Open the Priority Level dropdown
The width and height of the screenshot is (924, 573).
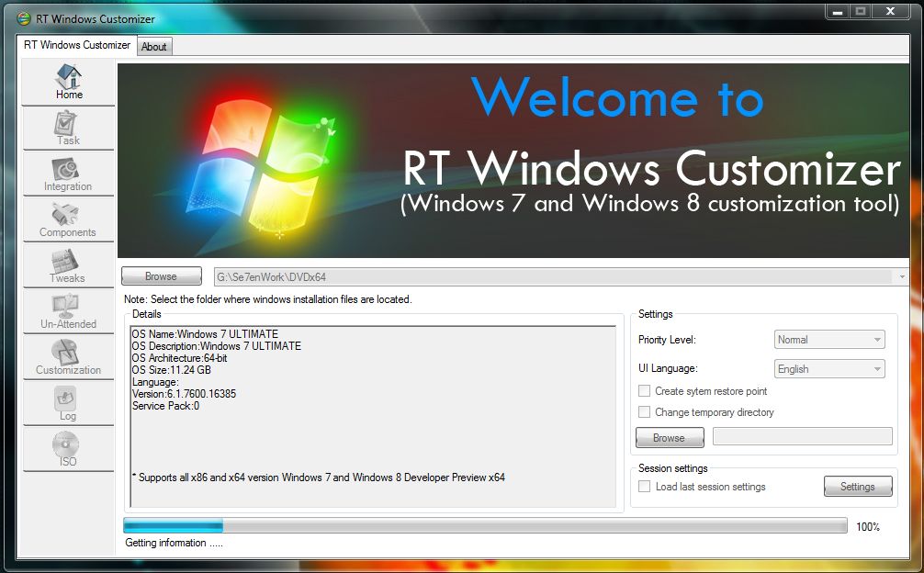coord(829,340)
